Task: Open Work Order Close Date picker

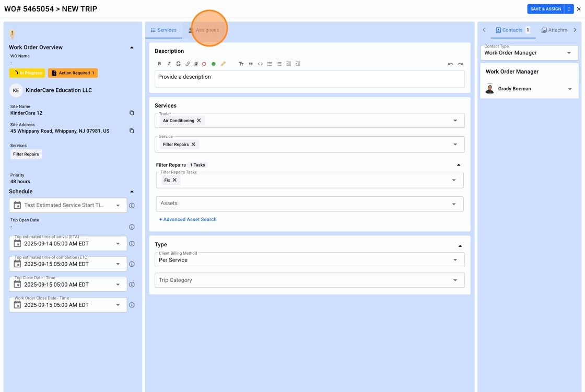Action: tap(68, 305)
